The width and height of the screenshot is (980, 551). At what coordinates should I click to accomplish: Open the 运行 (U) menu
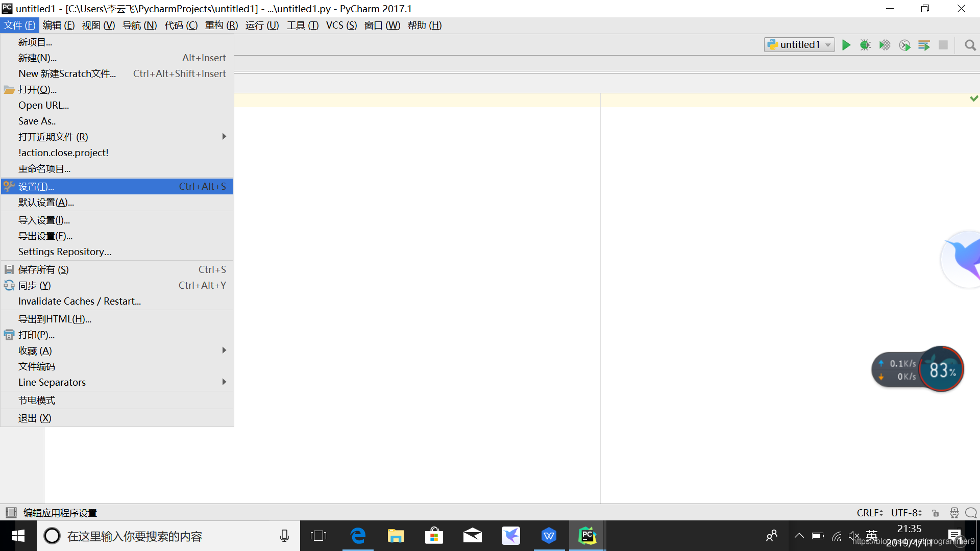pyautogui.click(x=262, y=25)
